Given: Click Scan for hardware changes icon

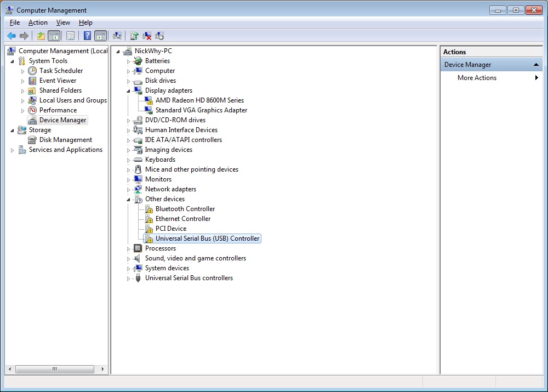Looking at the screenshot, I should pyautogui.click(x=117, y=36).
